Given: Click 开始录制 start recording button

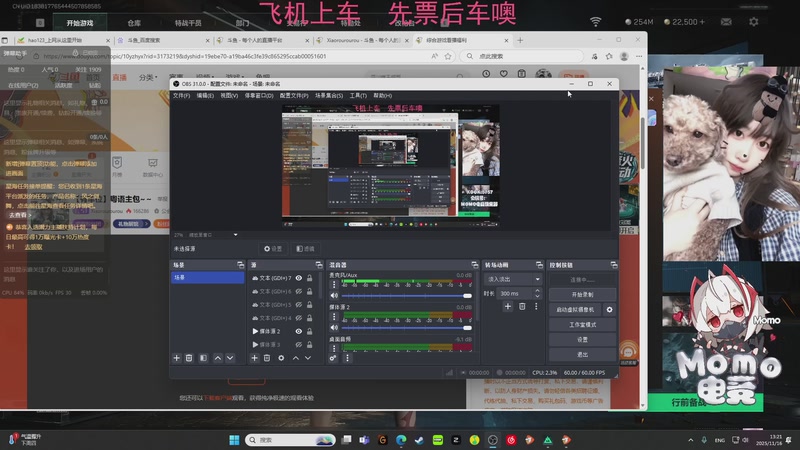Looking at the screenshot, I should coord(583,294).
